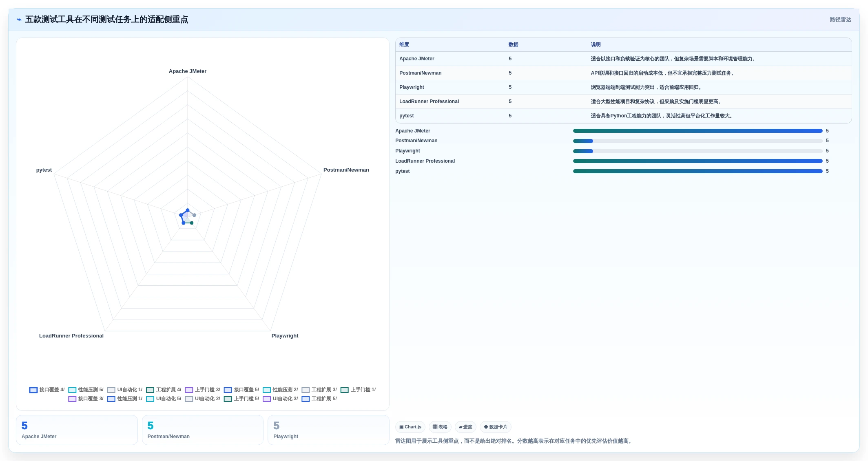The width and height of the screenshot is (868, 461).
Task: Select the Apache JMeter table row name
Action: point(416,59)
